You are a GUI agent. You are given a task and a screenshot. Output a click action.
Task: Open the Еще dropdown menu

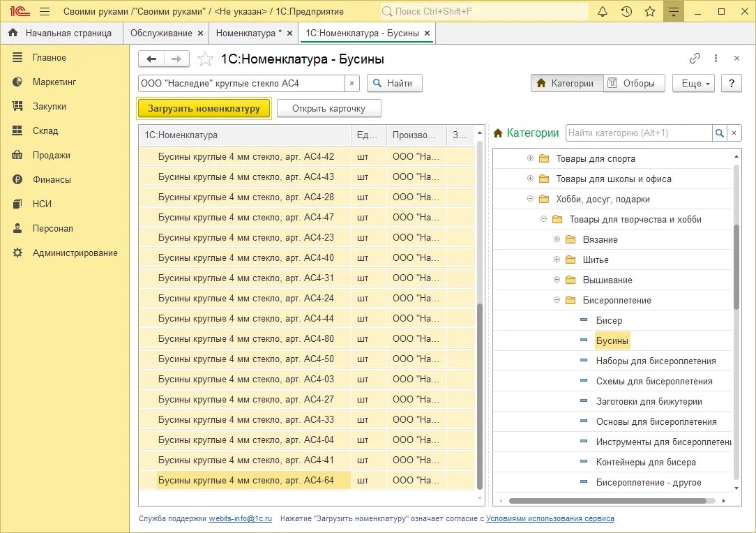(693, 84)
